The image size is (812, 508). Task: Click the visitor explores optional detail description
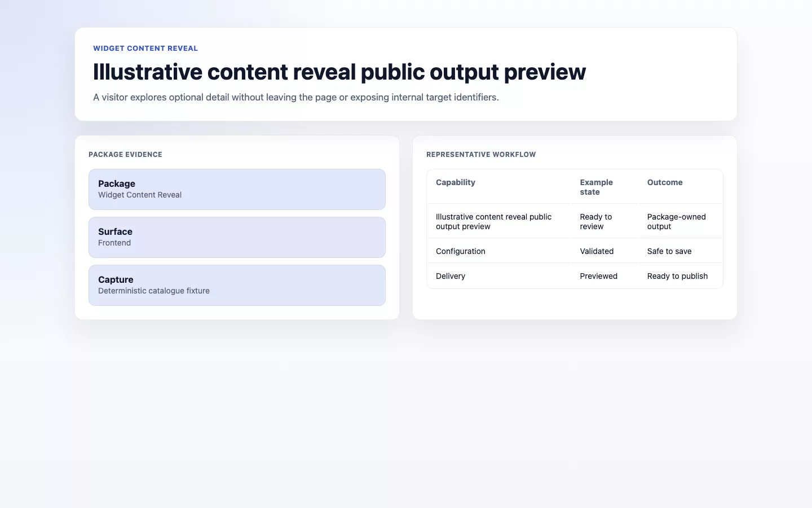click(296, 97)
